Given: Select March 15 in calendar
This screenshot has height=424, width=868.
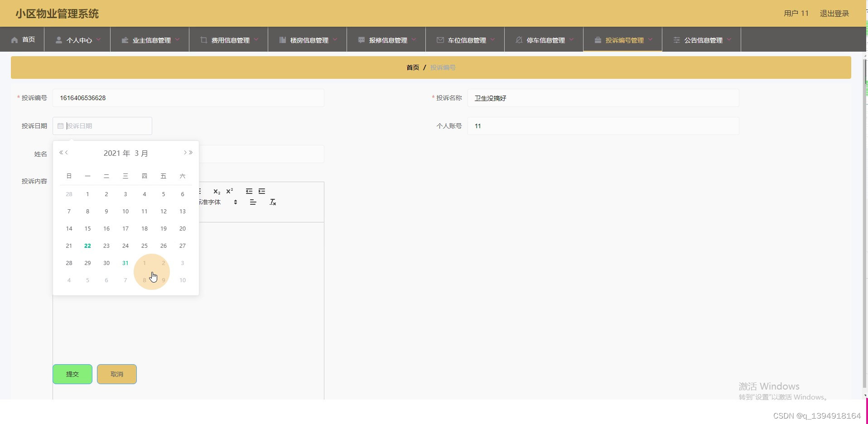Looking at the screenshot, I should click(x=87, y=229).
